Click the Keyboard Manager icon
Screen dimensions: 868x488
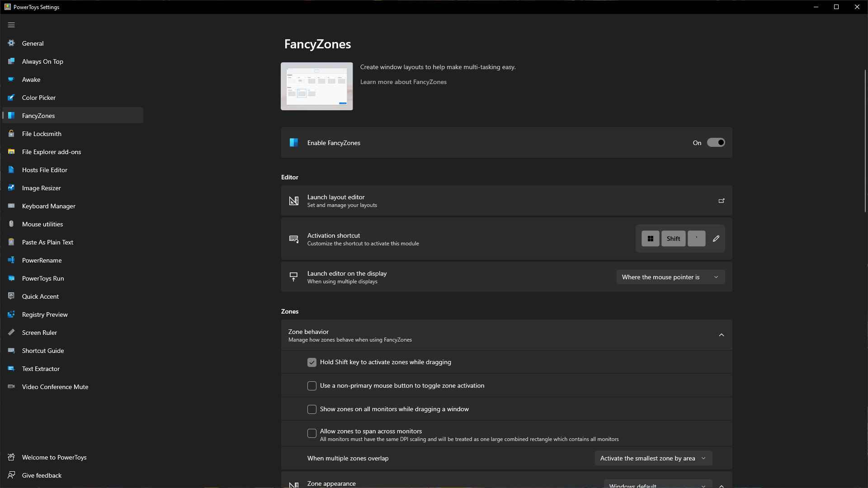click(11, 206)
